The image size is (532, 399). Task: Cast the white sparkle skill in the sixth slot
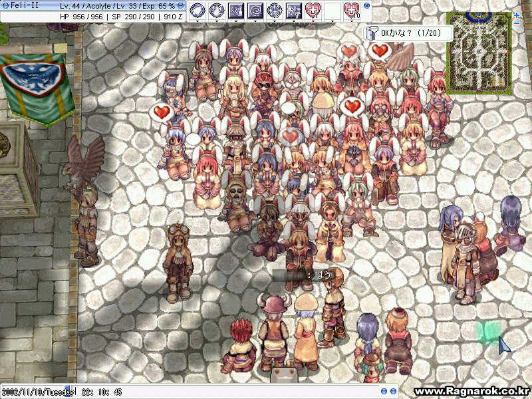coord(293,10)
